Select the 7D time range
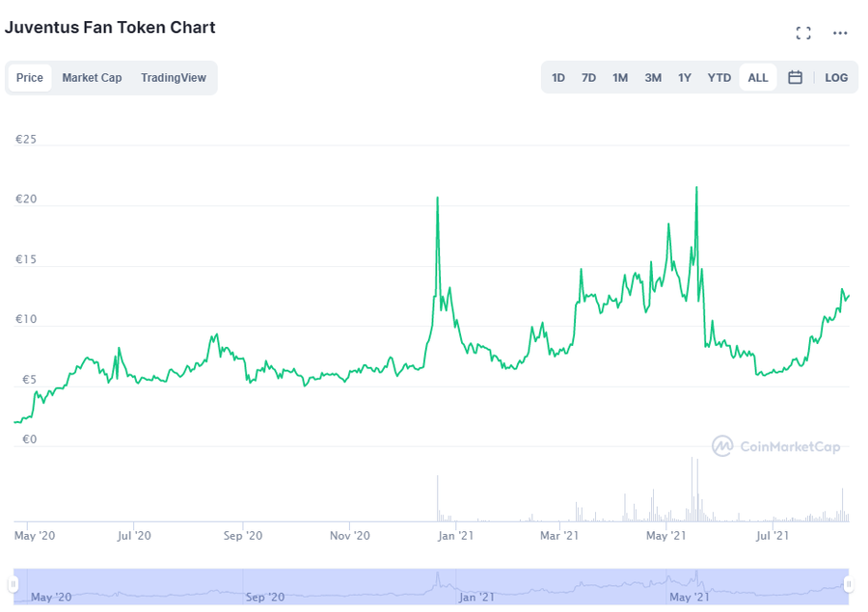The height and width of the screenshot is (612, 868). (x=588, y=77)
